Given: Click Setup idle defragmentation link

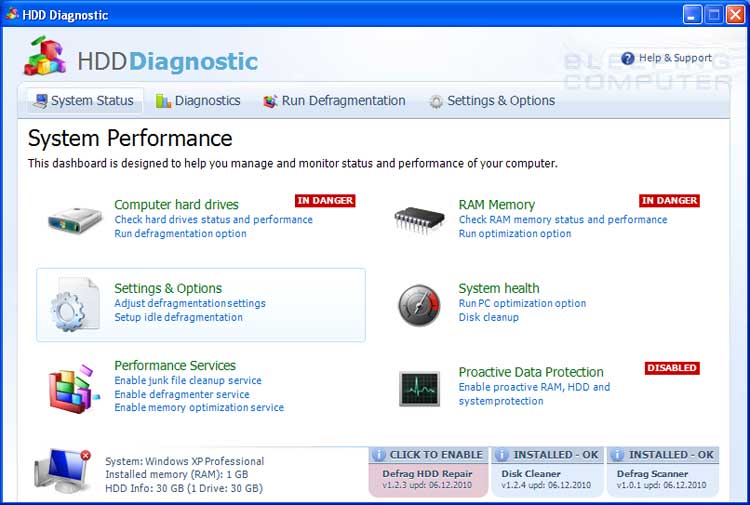Looking at the screenshot, I should click(178, 318).
